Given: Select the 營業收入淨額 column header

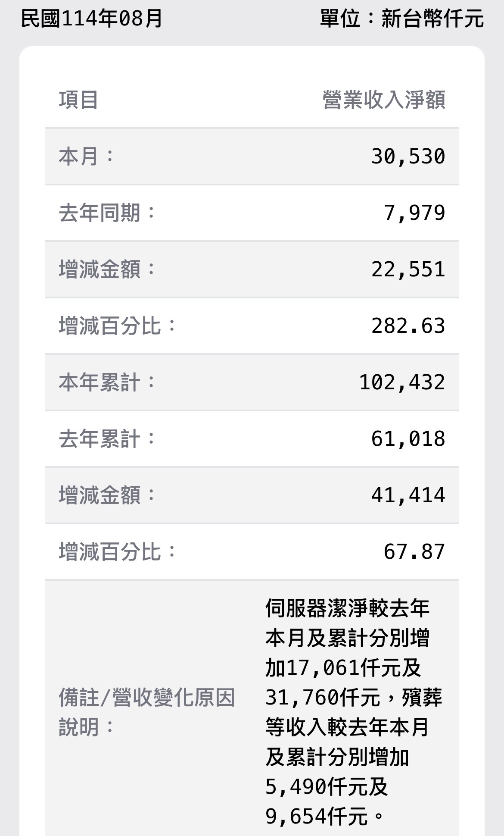Looking at the screenshot, I should (384, 100).
